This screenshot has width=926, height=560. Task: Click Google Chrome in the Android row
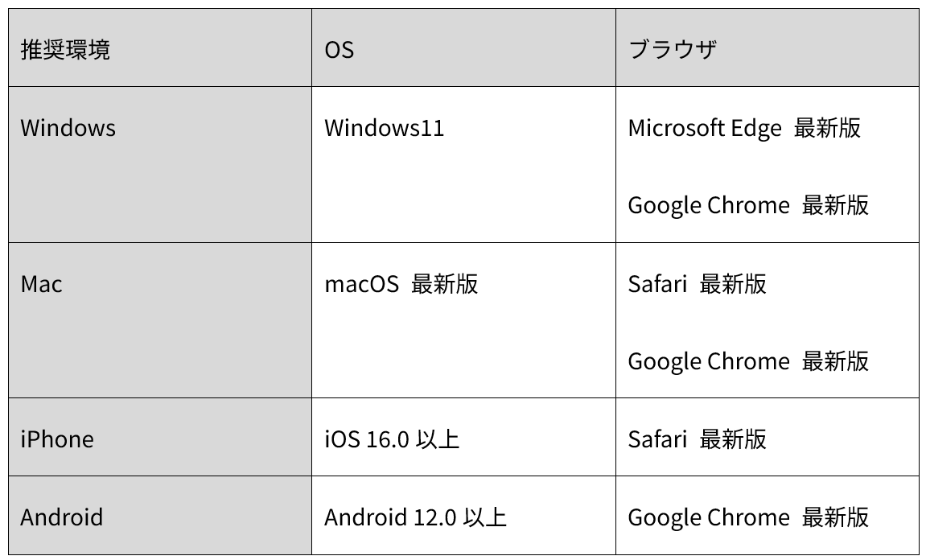point(708,517)
